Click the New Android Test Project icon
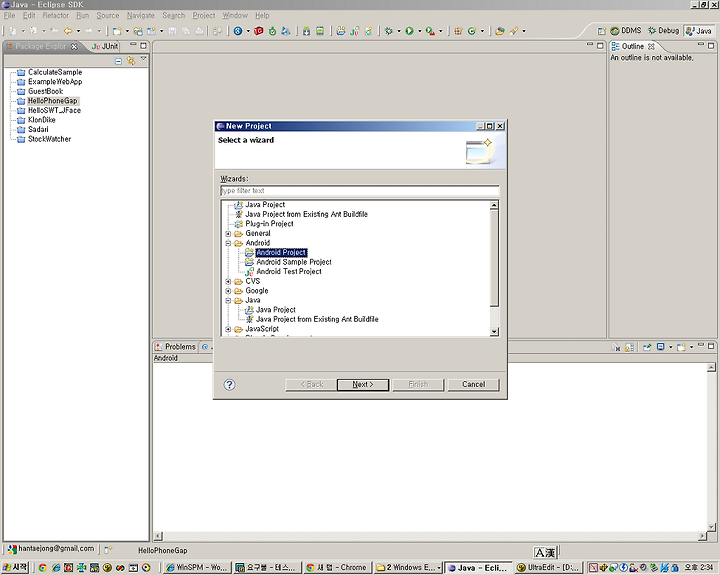The width and height of the screenshot is (720, 575). 354,31
